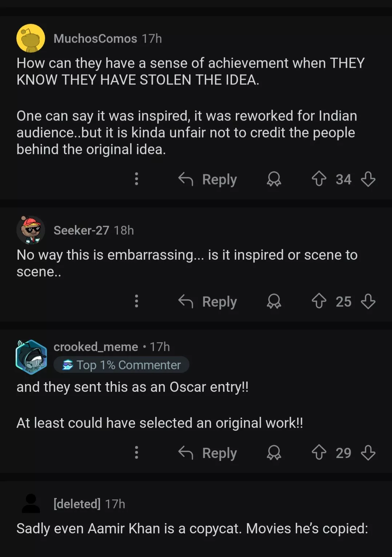The width and height of the screenshot is (392, 557).
Task: Open Seeker-27 username profile link
Action: [x=81, y=230]
